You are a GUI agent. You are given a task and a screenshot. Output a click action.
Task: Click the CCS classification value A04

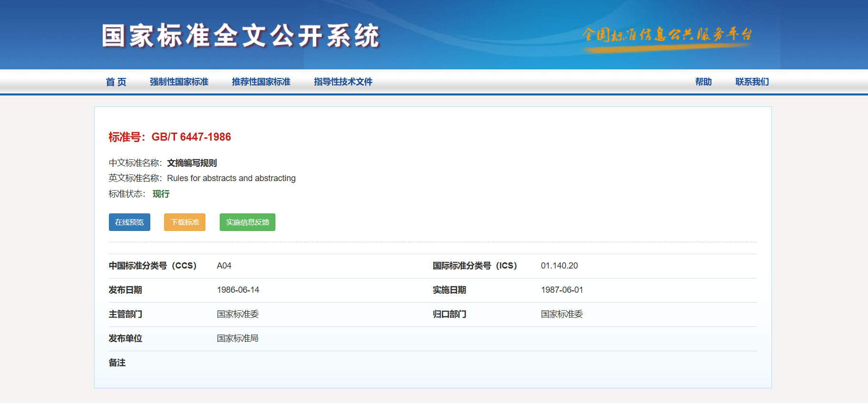click(224, 266)
